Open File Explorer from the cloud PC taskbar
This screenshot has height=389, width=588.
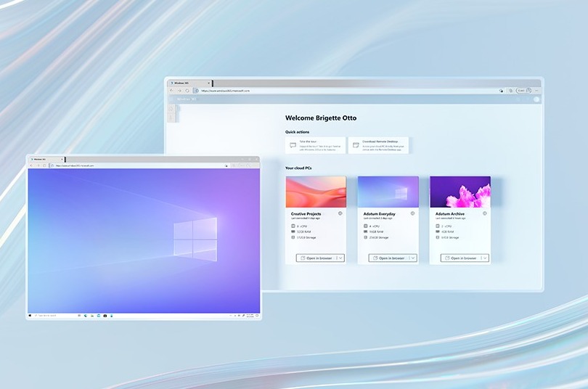tap(92, 316)
